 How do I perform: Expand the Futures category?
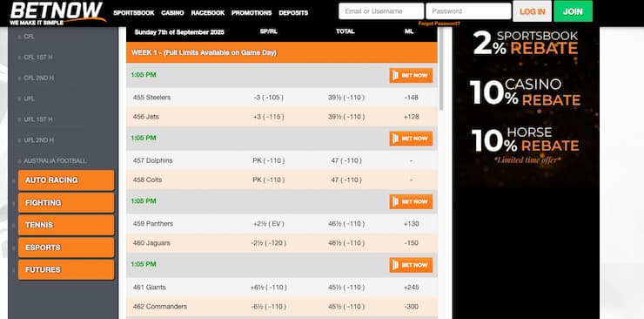pyautogui.click(x=66, y=269)
